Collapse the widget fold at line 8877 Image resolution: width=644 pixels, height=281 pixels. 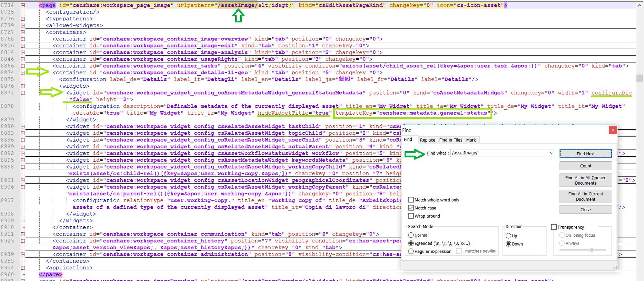23,93
